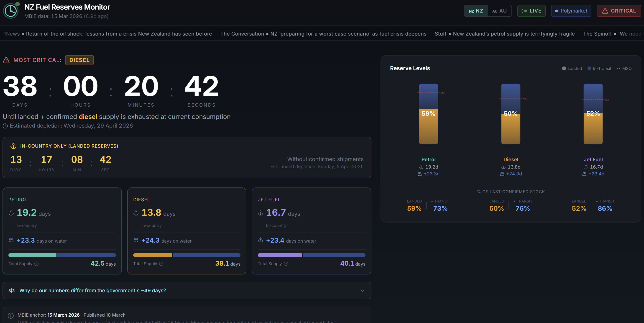The width and height of the screenshot is (644, 323).
Task: Toggle the LIVE status button
Action: tap(531, 11)
